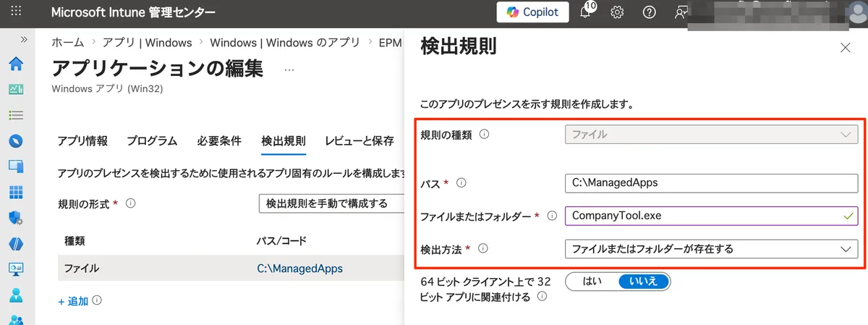Viewport: 868px width, 325px height.
Task: Open the ellipsis menu beside アプリケーションの編集
Action: point(289,69)
